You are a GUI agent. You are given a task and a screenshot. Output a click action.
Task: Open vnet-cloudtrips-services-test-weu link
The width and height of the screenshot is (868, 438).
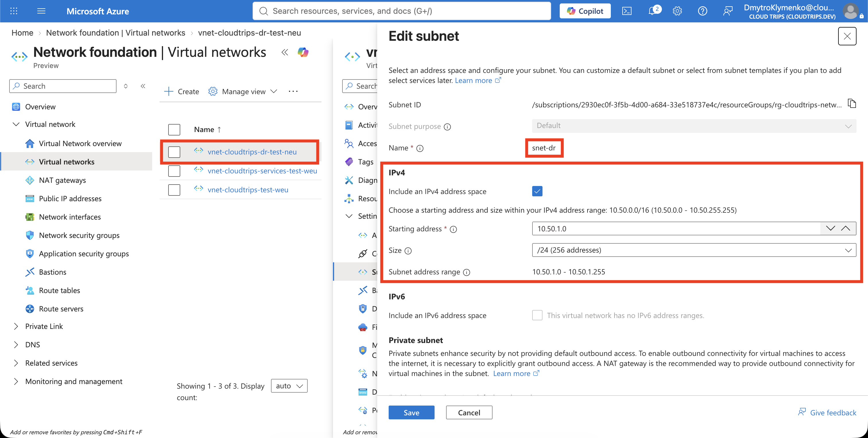pyautogui.click(x=262, y=171)
